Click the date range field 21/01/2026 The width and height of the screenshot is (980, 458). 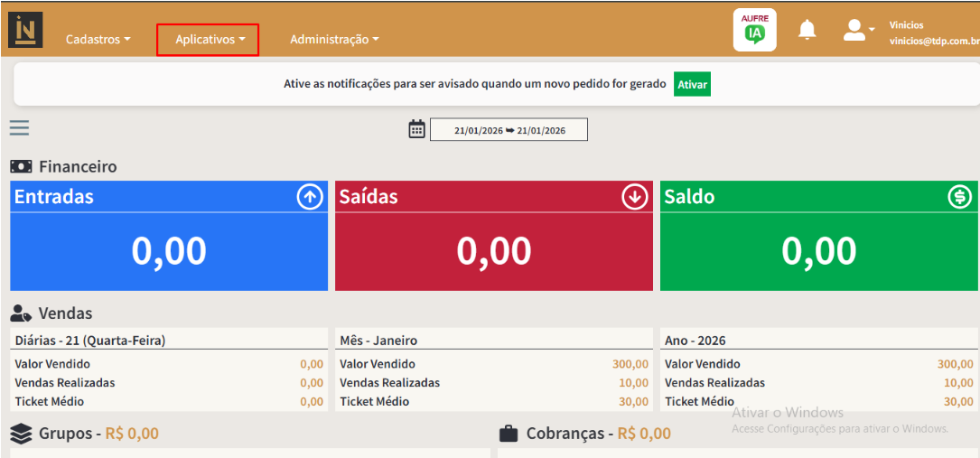(x=509, y=130)
